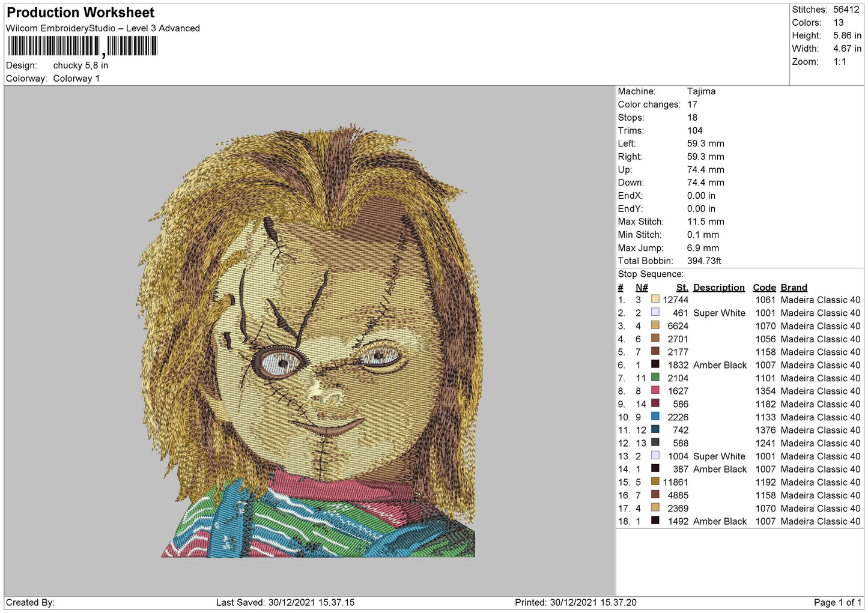Screen dimensions: 868x613
Task: Click the "Created By:" footer label
Action: (30, 603)
